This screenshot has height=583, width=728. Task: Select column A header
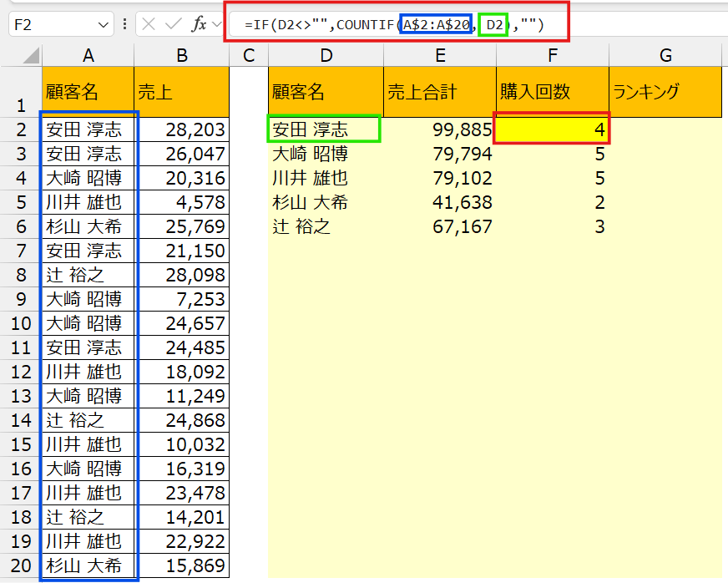point(88,56)
